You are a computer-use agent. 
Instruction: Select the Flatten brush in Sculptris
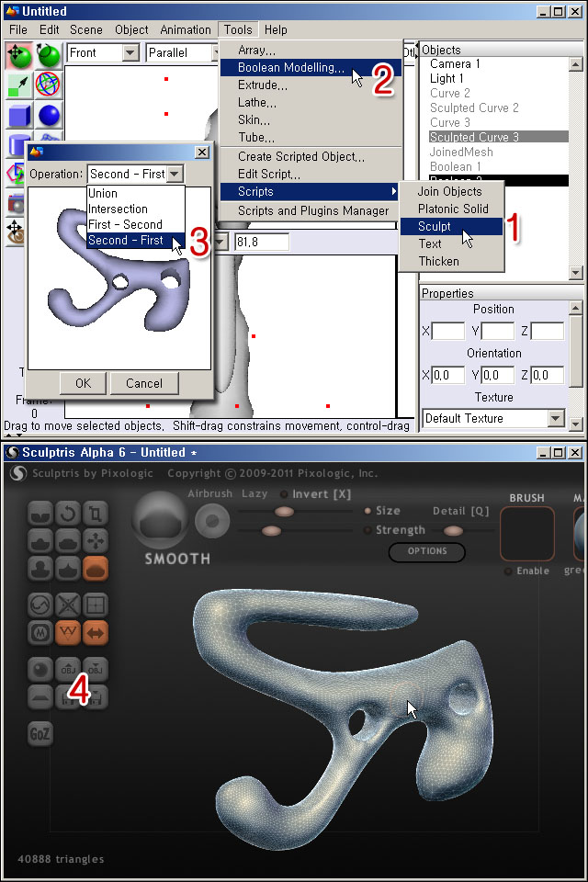[x=68, y=541]
